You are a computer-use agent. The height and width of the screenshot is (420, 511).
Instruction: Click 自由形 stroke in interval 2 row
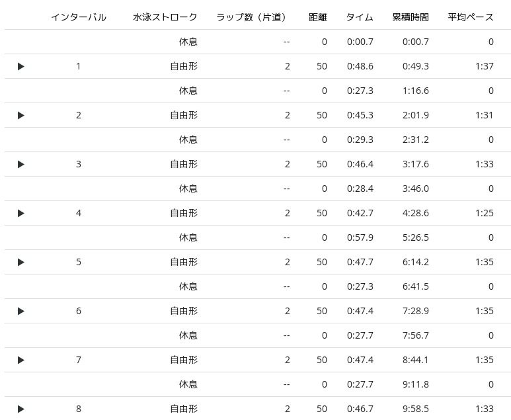click(x=183, y=115)
